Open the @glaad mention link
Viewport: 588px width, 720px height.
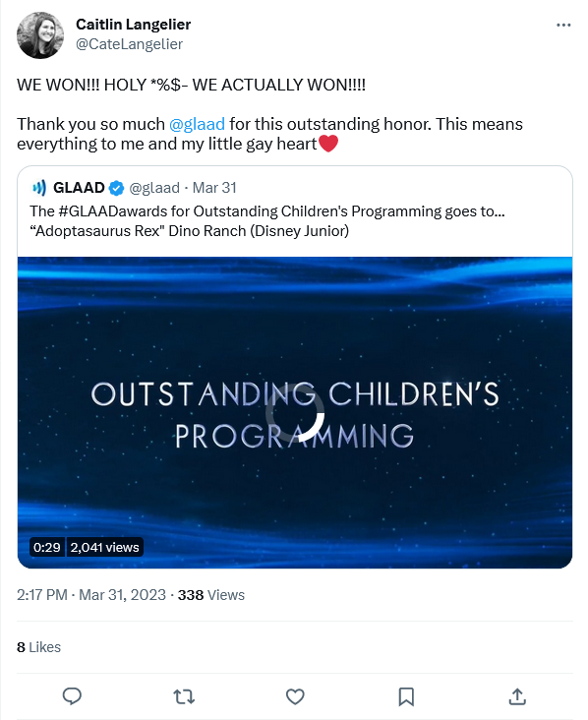click(197, 124)
